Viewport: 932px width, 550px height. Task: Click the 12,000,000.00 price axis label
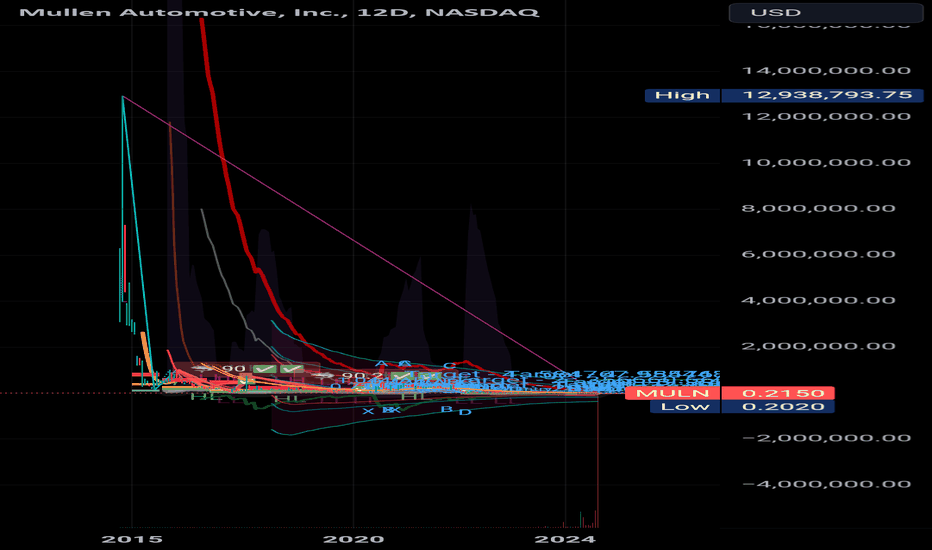826,117
